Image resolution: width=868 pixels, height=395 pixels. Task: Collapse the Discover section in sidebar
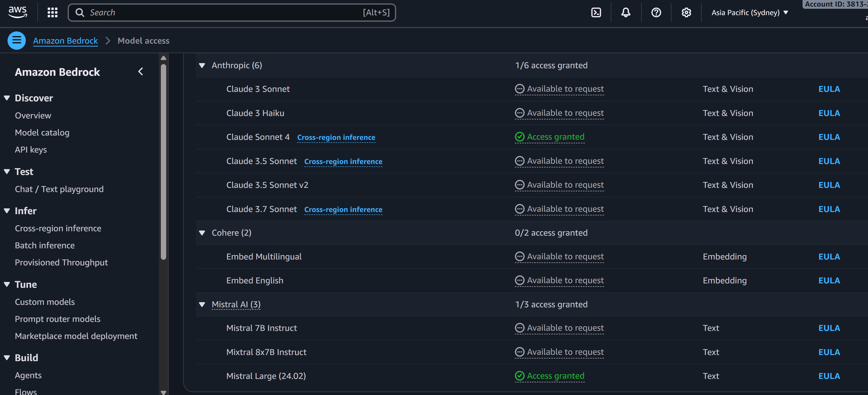7,98
